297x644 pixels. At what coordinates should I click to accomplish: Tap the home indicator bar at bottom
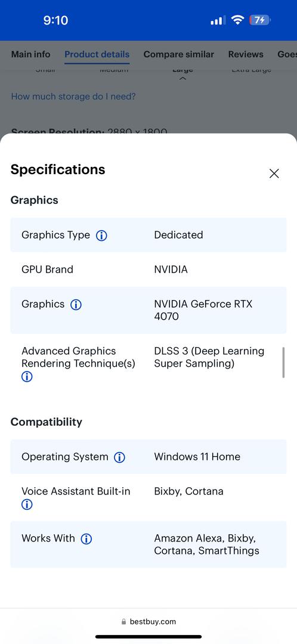coord(148,637)
